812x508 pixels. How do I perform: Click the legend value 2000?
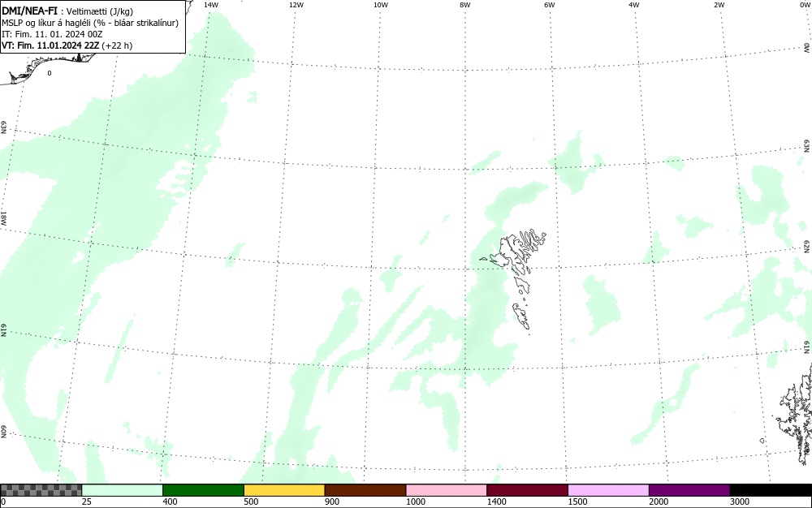click(x=659, y=502)
